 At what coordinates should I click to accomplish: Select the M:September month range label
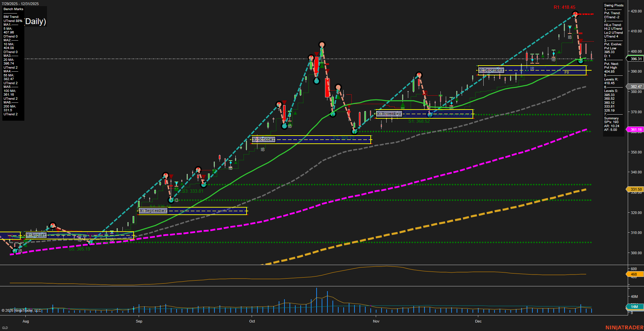point(153,210)
